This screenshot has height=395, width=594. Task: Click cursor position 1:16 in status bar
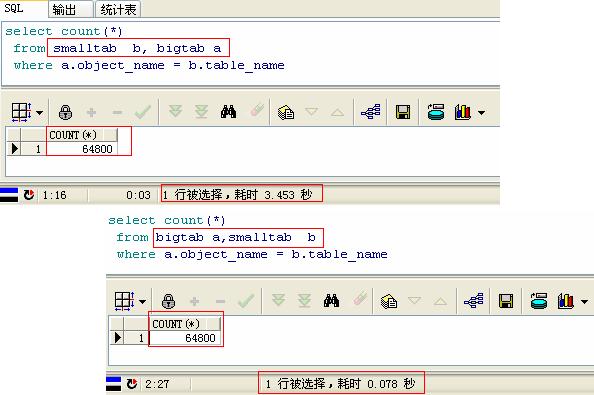(x=54, y=195)
